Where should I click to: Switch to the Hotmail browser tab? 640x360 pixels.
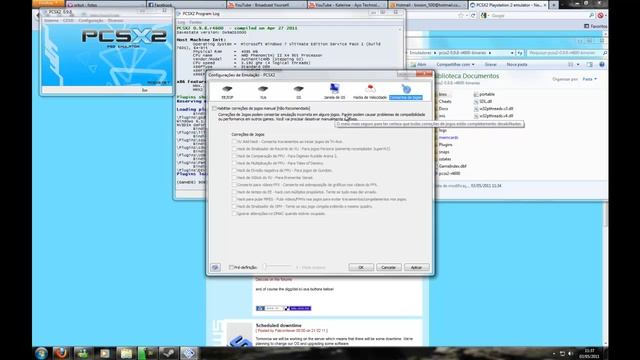(427, 5)
